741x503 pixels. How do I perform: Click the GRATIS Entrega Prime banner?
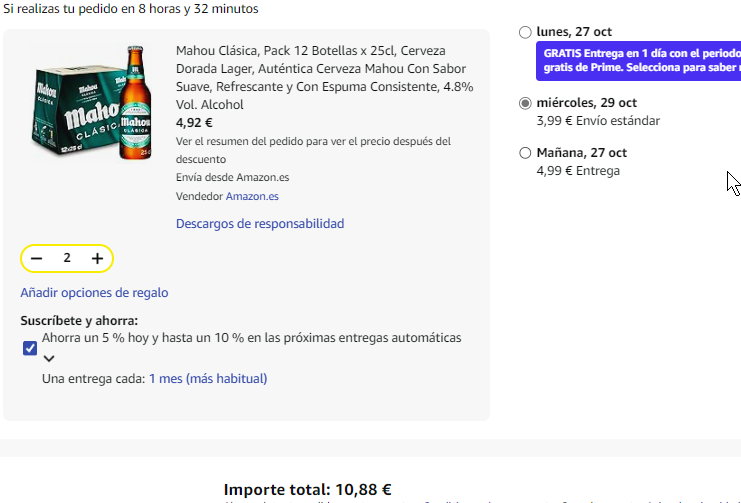pyautogui.click(x=638, y=61)
